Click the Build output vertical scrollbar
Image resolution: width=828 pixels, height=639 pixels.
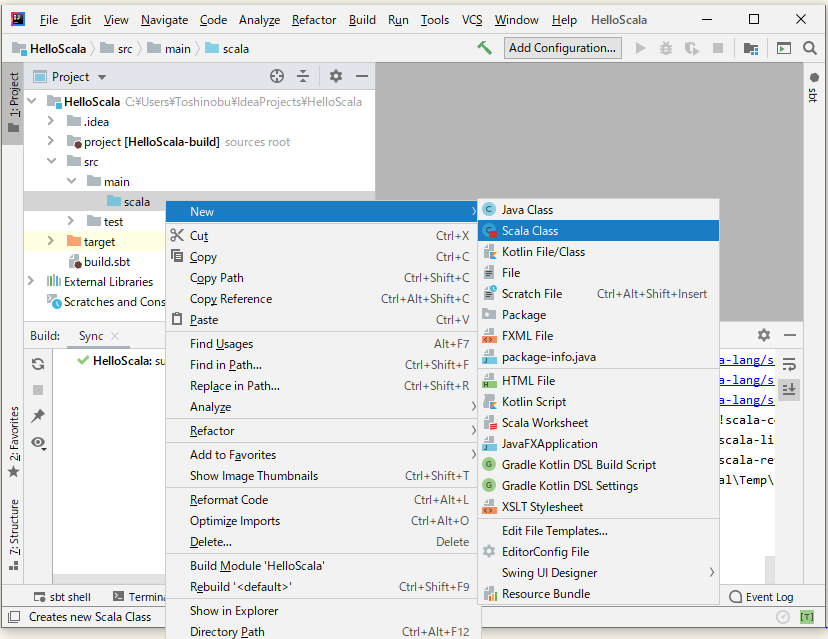[x=770, y=569]
